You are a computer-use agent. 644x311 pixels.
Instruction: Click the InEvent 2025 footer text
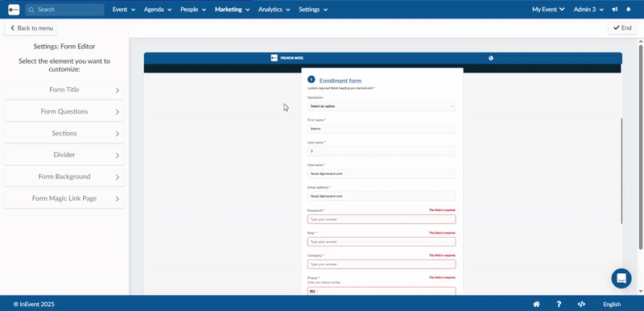pyautogui.click(x=34, y=305)
